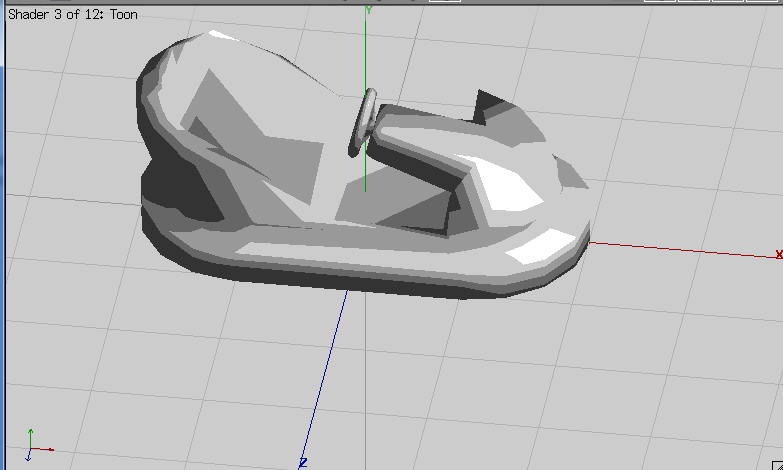Click the green up arrow of the gizmo
Viewport: 783px width, 470px height.
[31, 435]
